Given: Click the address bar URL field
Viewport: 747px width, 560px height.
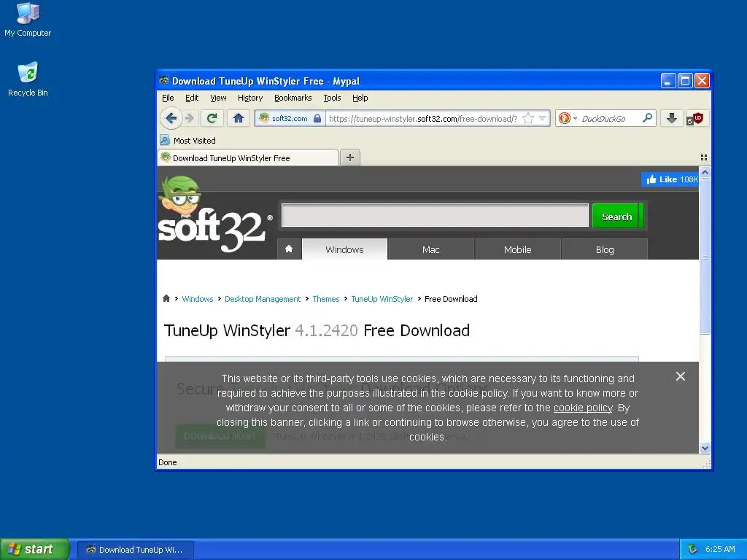Looking at the screenshot, I should point(423,119).
